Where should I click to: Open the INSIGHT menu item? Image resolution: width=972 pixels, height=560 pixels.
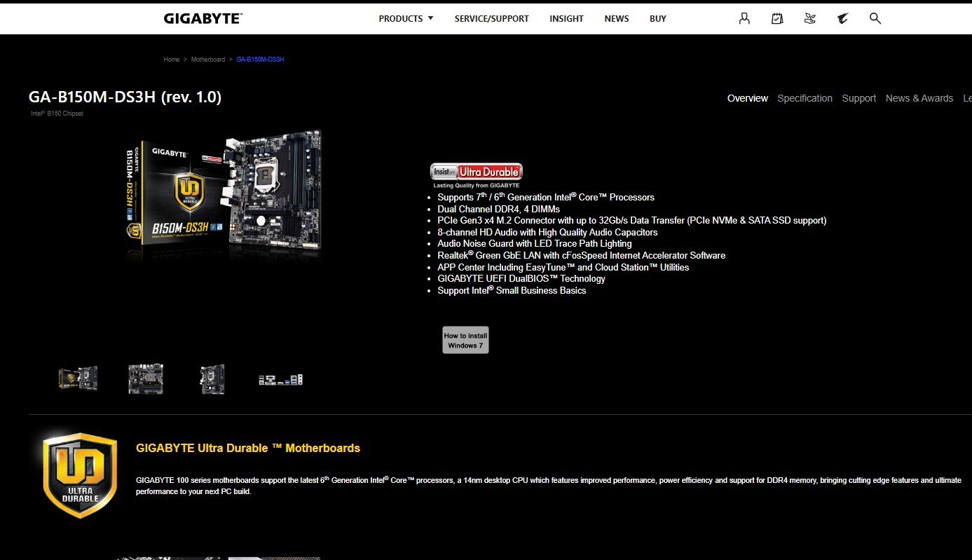click(566, 19)
